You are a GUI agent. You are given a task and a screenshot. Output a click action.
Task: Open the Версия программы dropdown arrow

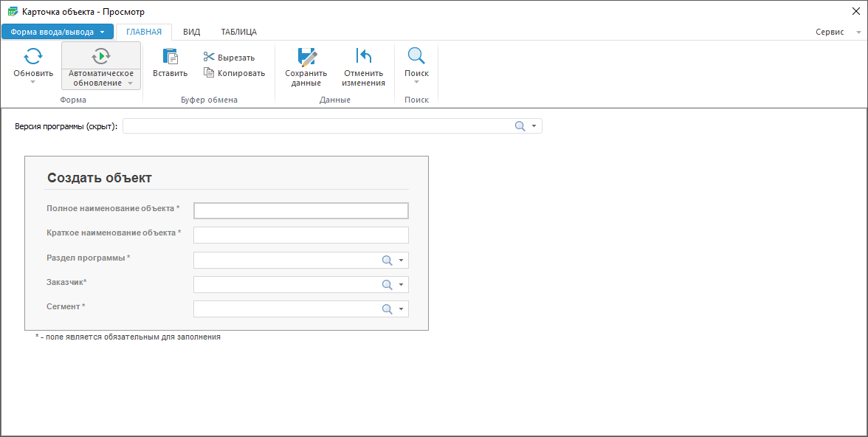pos(534,126)
